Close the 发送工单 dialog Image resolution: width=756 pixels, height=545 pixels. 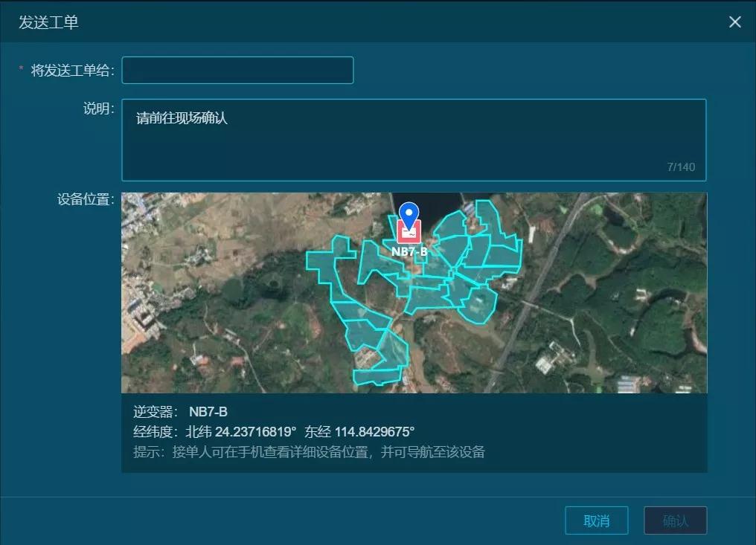(x=734, y=22)
